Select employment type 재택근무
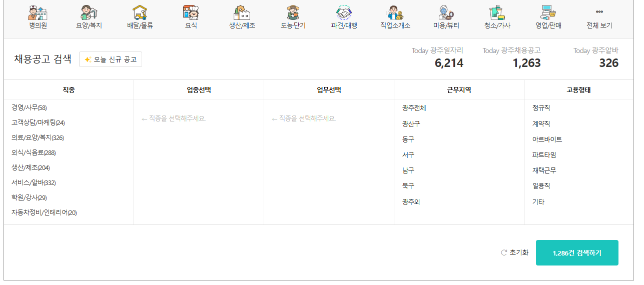This screenshot has width=644, height=285. 544,170
